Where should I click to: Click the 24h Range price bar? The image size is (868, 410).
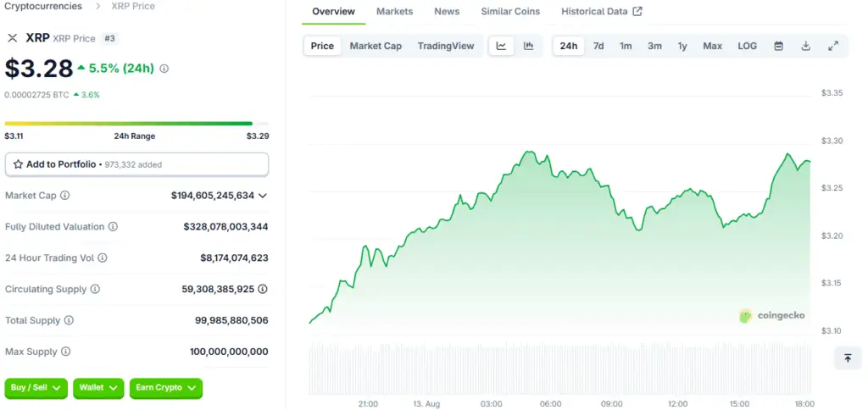(136, 124)
